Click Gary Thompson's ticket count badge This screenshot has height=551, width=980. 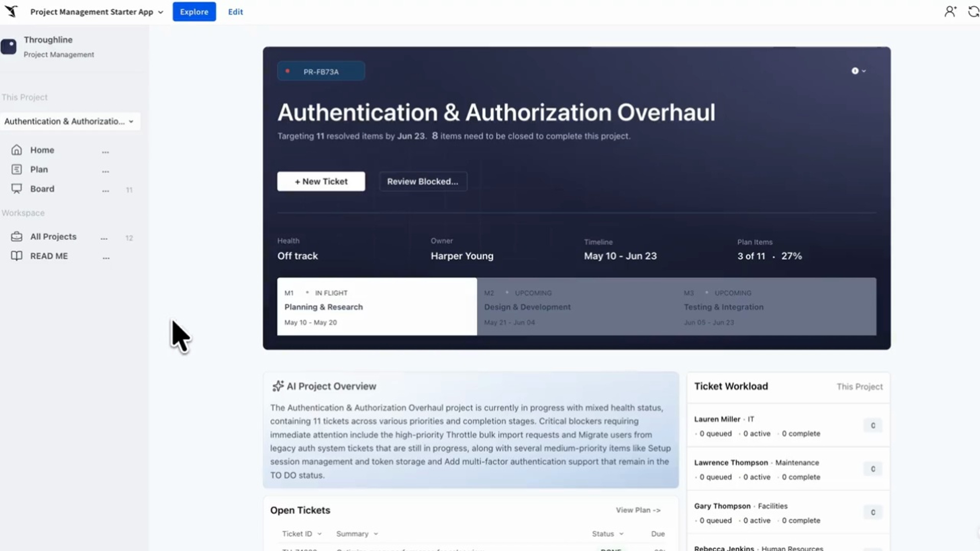click(x=873, y=512)
